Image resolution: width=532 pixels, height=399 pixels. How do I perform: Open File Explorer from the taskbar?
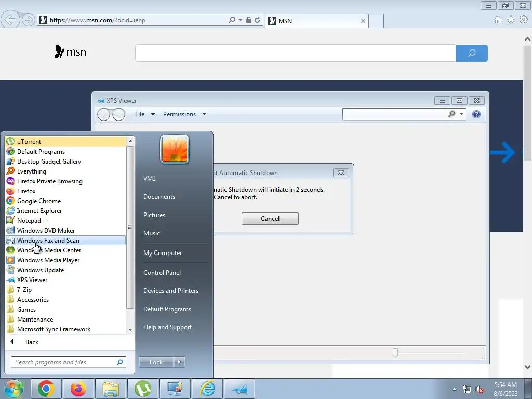(x=111, y=389)
